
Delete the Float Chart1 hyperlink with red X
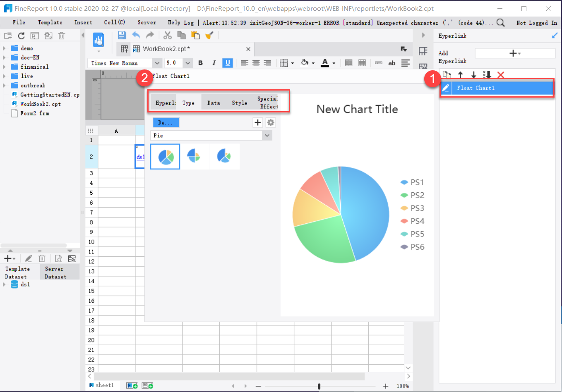tap(500, 74)
